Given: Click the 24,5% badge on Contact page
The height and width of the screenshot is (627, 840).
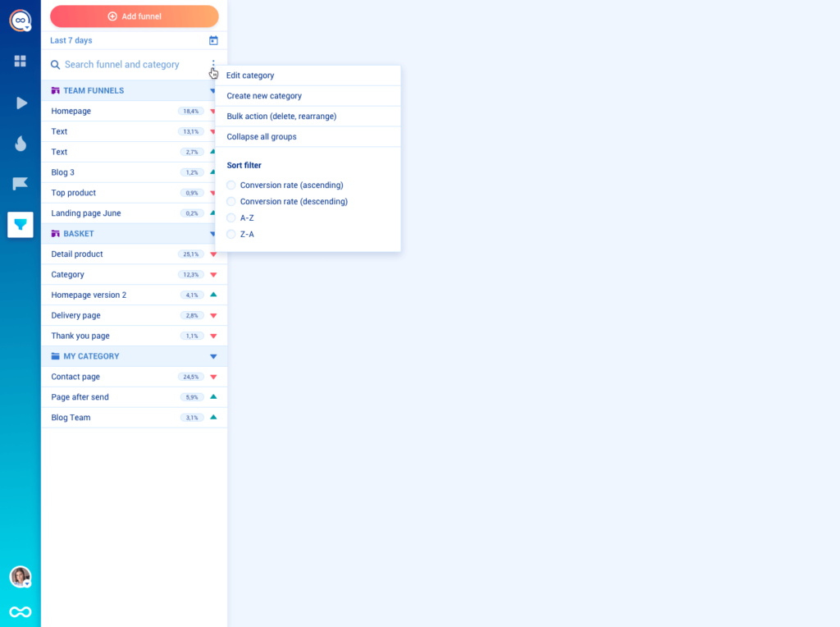Looking at the screenshot, I should coord(190,378).
